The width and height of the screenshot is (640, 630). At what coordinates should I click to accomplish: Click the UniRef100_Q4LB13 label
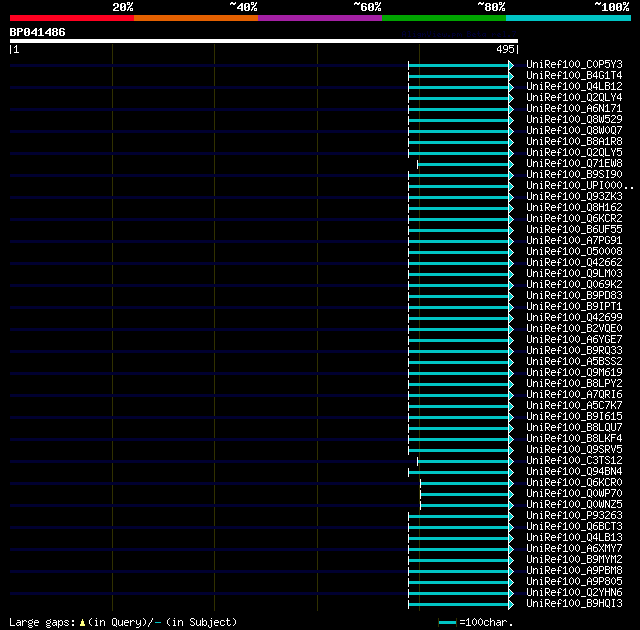[574, 538]
